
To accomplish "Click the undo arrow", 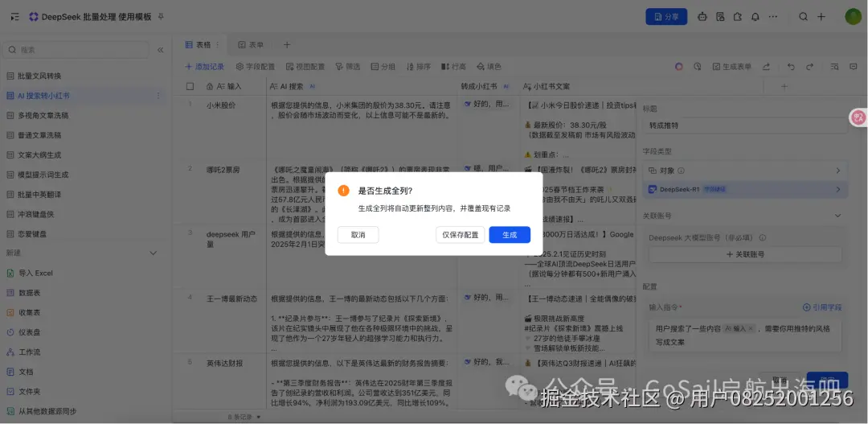I will click(x=791, y=67).
